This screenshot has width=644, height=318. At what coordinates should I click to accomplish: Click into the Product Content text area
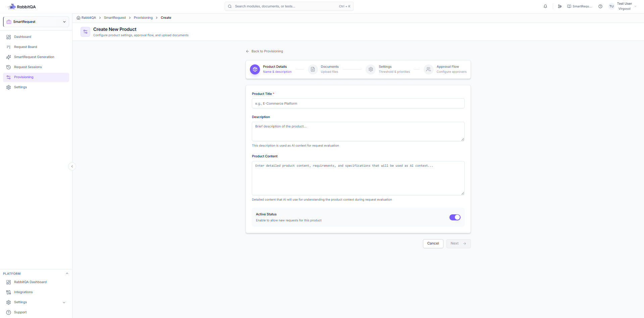(x=358, y=178)
